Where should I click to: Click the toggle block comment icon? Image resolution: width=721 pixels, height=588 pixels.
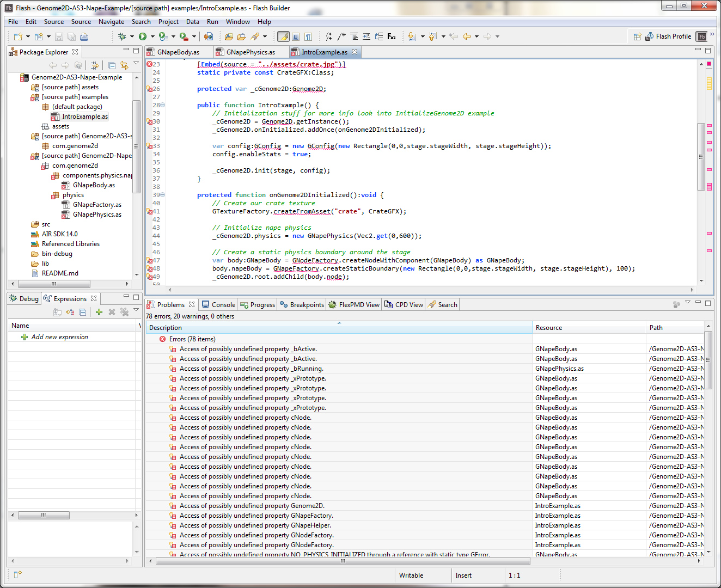tap(341, 36)
